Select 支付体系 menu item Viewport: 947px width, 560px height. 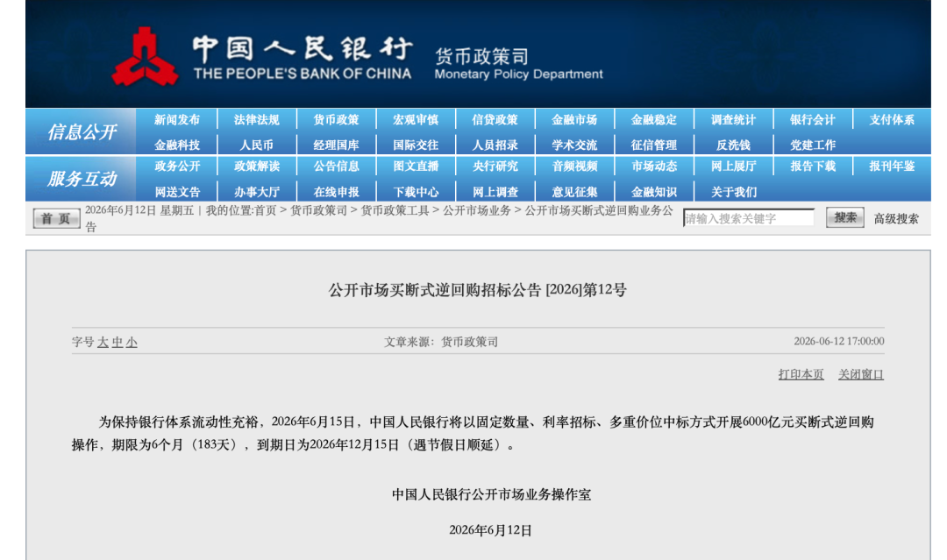click(x=892, y=120)
